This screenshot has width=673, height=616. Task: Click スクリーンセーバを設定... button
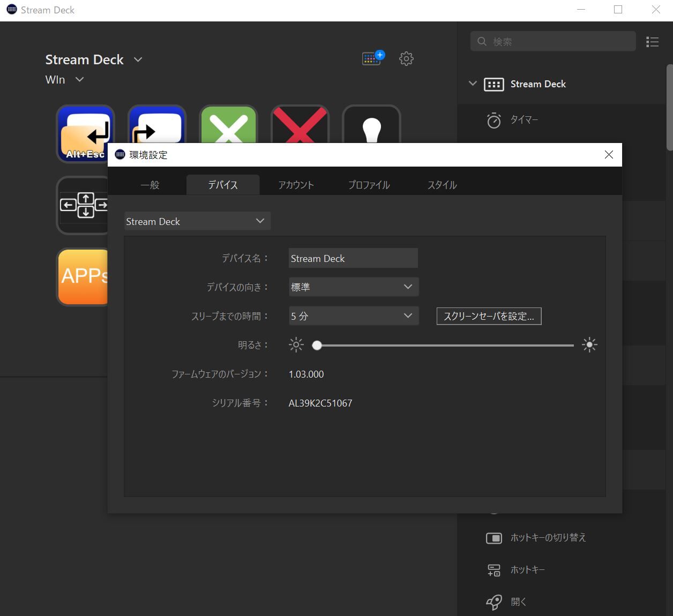[489, 316]
